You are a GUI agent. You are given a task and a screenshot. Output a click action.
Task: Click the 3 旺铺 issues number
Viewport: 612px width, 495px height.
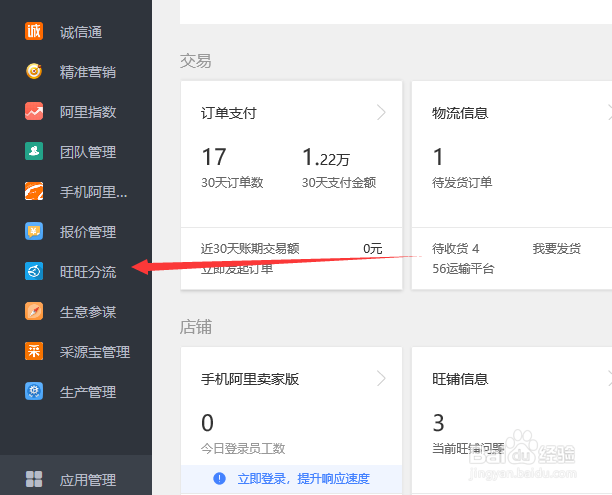click(438, 423)
